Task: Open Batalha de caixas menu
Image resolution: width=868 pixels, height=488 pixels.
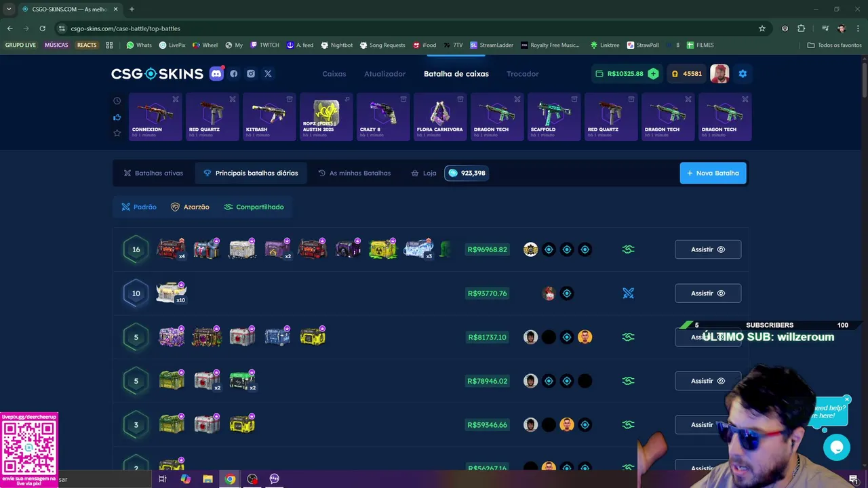Action: [456, 74]
